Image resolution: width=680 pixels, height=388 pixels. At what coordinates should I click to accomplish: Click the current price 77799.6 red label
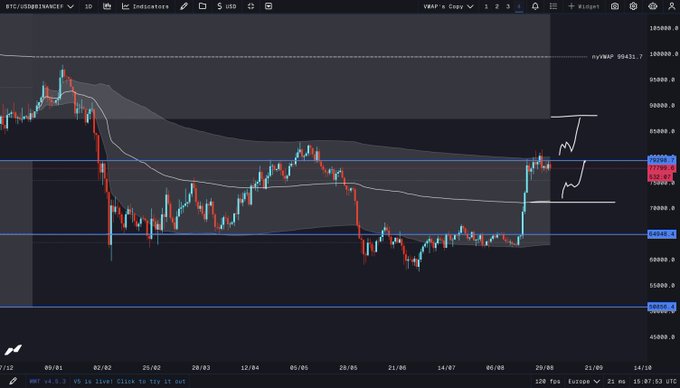[x=661, y=167]
